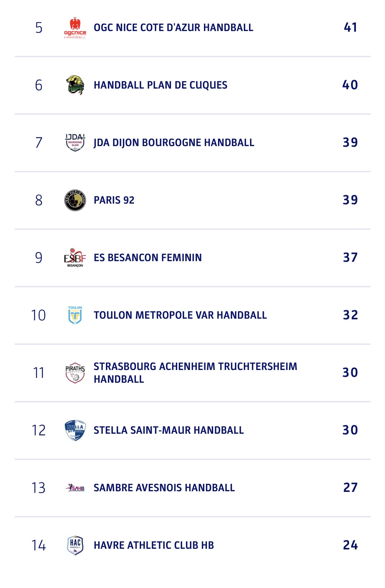Open Strasbourg Achenheim Truchtersheim Handball entry
Screen dimensions: 385x588
coord(195,373)
